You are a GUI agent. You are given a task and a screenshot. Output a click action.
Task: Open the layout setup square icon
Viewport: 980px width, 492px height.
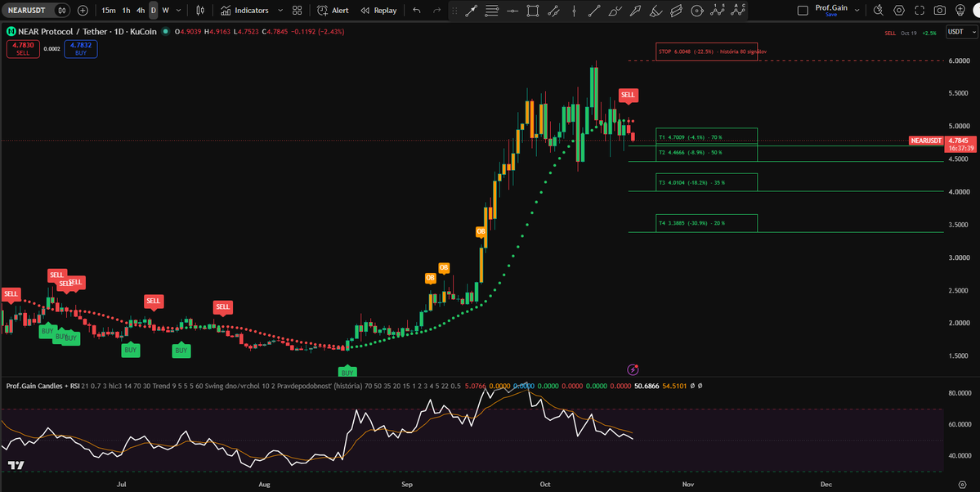click(x=803, y=11)
